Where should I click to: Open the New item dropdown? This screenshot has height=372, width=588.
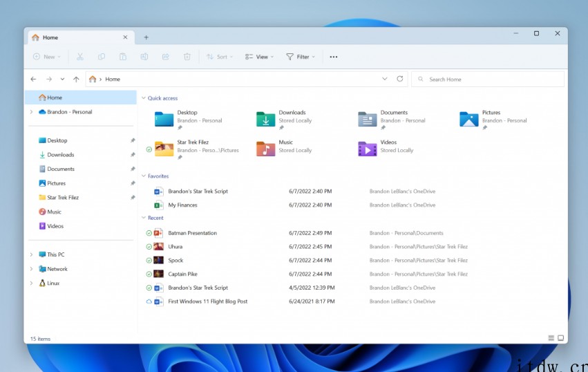point(47,57)
